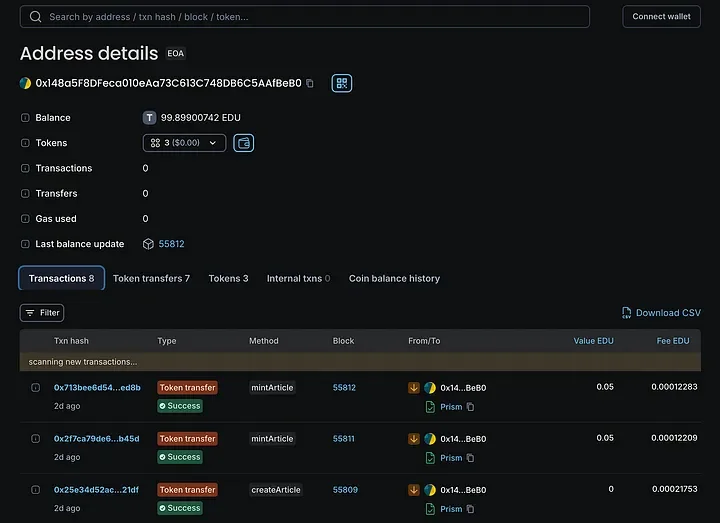Sort by Value EDU column

[x=593, y=341]
